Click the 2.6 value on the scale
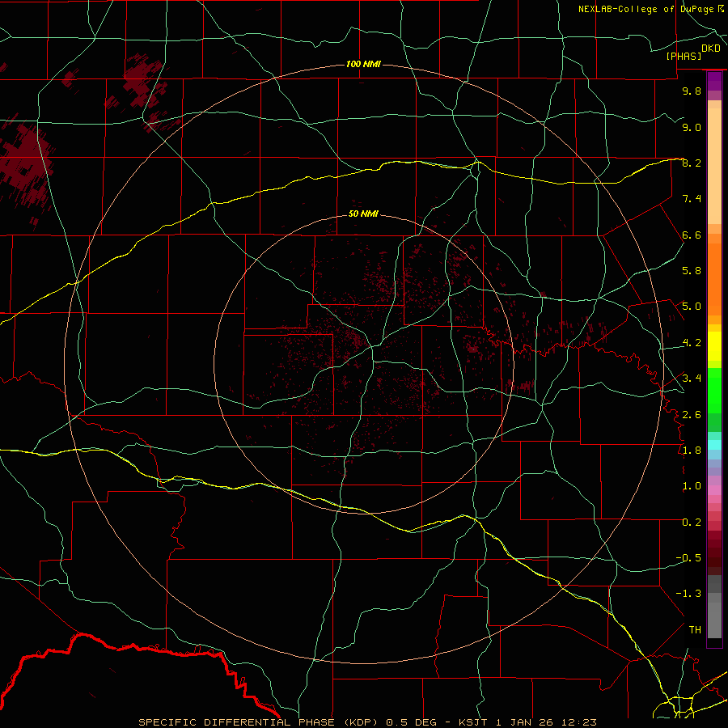728x728 pixels. click(x=692, y=415)
